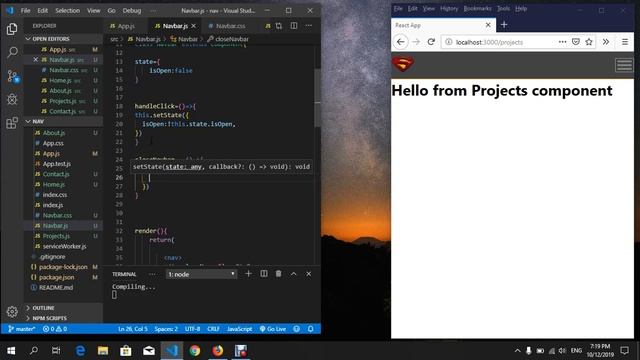Open README.md in the file tree
The image size is (640, 360).
[56, 287]
